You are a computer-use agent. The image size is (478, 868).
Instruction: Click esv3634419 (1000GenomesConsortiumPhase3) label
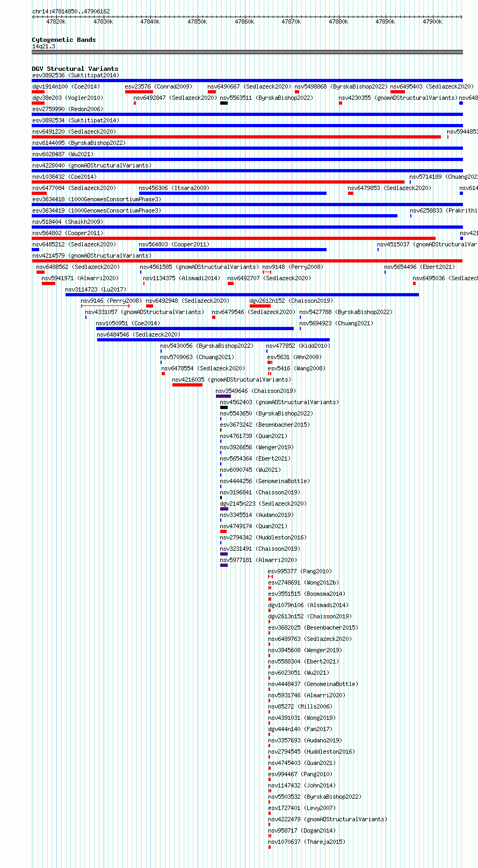tap(97, 210)
